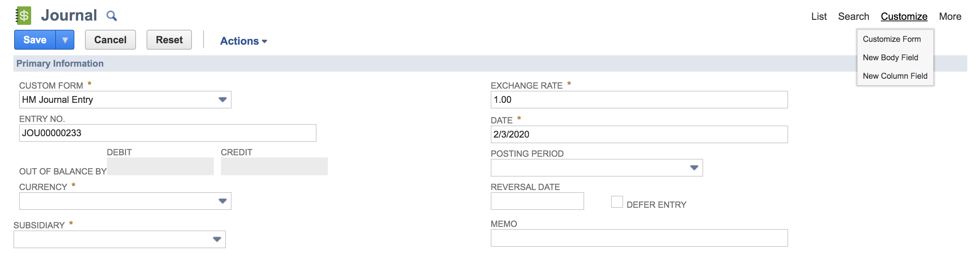Image resolution: width=980 pixels, height=256 pixels.
Task: Reset the journal form
Action: click(x=169, y=40)
